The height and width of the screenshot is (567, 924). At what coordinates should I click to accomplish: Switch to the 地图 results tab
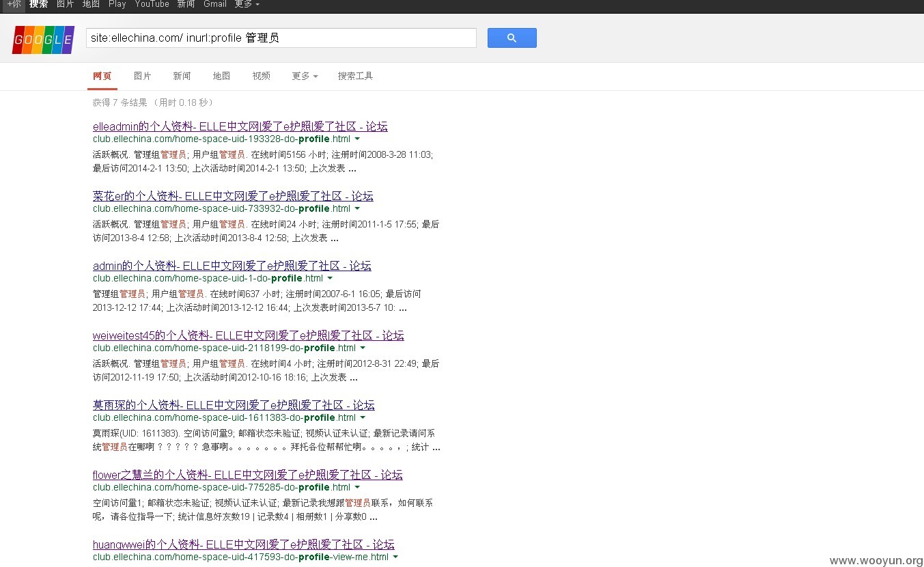221,76
